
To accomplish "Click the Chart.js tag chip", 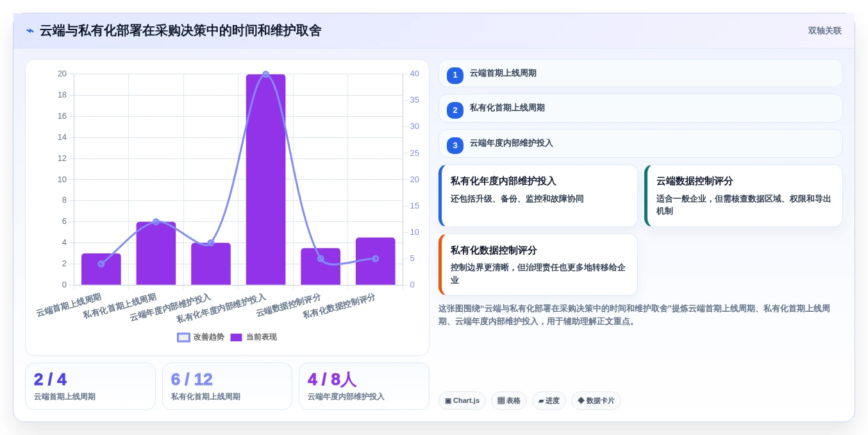I will pyautogui.click(x=462, y=401).
